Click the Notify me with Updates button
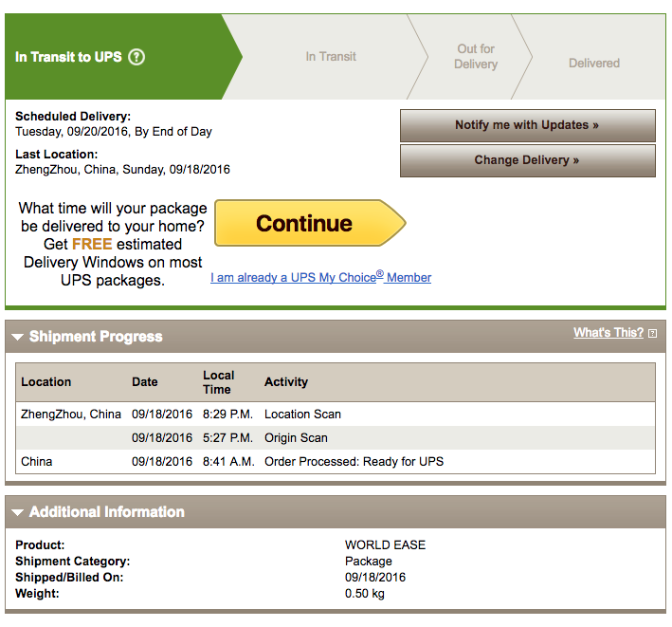 528,125
